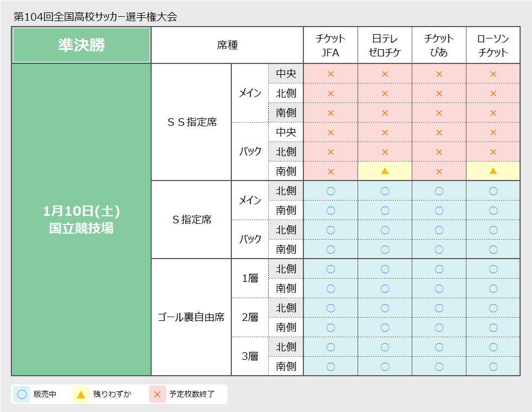This screenshot has width=532, height=412.
Task: Click the 3層 tier label
Action: [250, 356]
